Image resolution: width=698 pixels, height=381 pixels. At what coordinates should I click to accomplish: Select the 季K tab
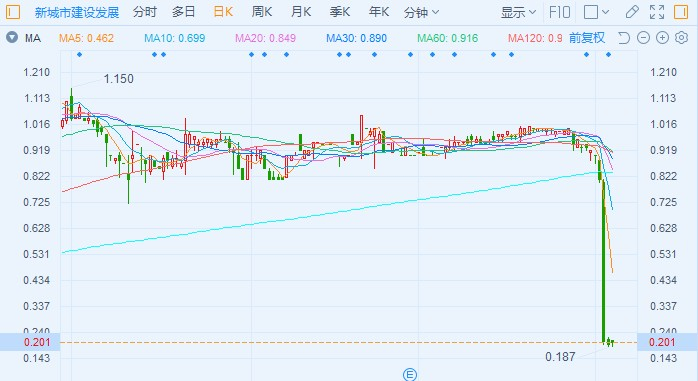[340, 12]
